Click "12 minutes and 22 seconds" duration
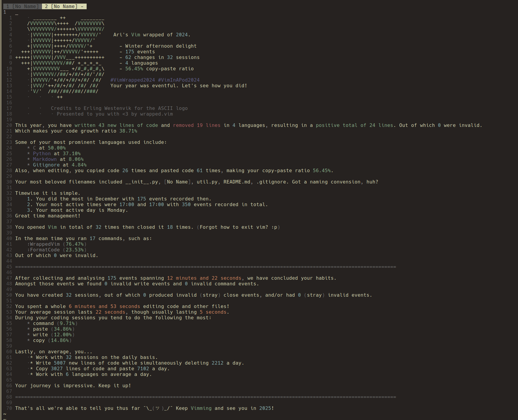 tap(204, 278)
